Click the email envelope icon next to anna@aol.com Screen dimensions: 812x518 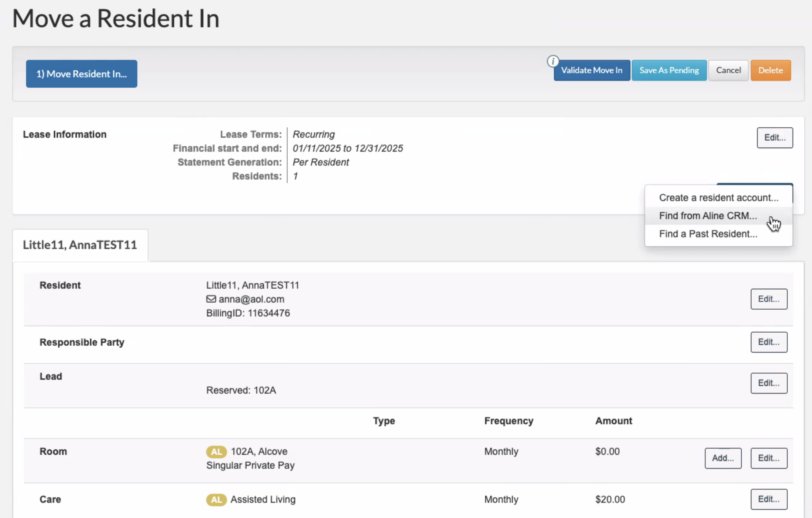(x=211, y=299)
